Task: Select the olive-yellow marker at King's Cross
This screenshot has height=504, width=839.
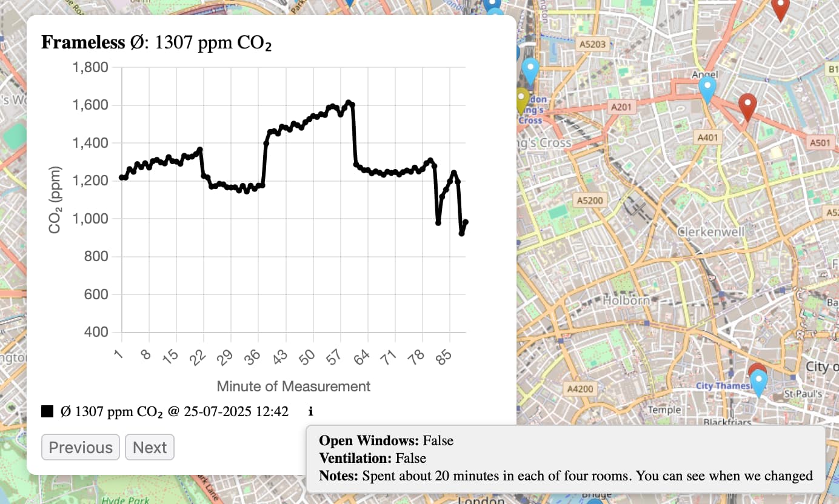Action: [521, 99]
